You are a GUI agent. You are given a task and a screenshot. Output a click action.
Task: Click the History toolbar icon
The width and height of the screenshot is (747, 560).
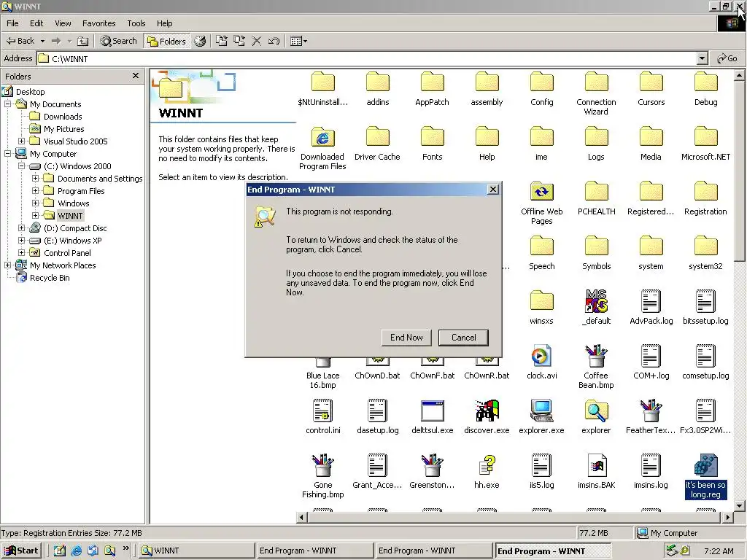(200, 41)
